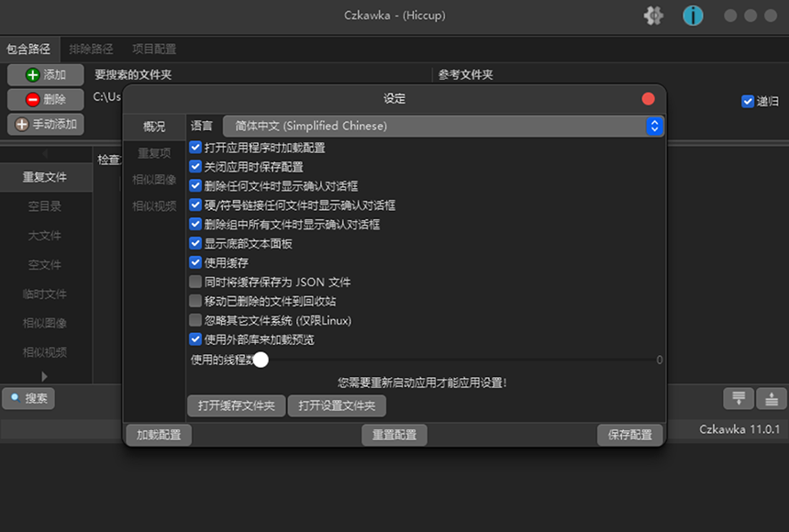Click the info icon in the titlebar
This screenshot has height=532, width=789.
coord(693,15)
